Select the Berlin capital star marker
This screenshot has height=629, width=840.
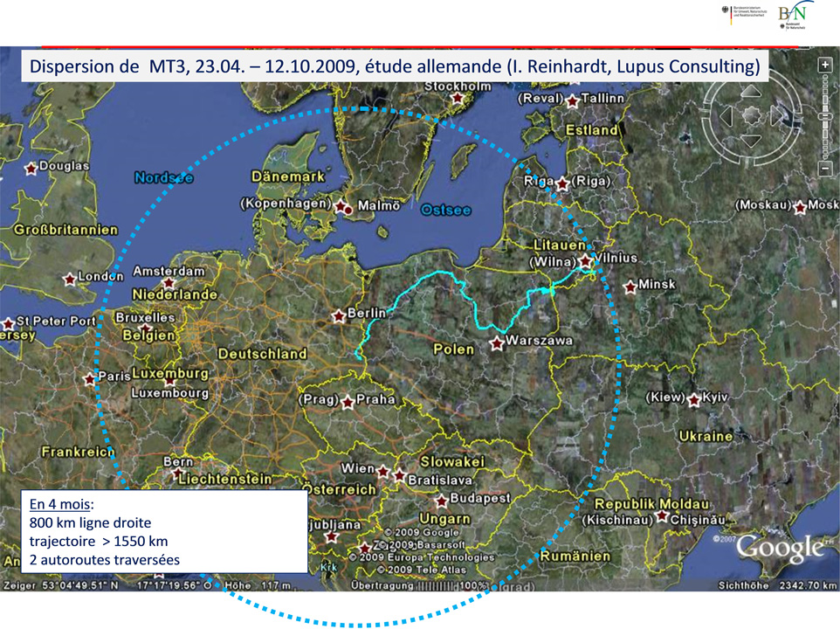339,316
